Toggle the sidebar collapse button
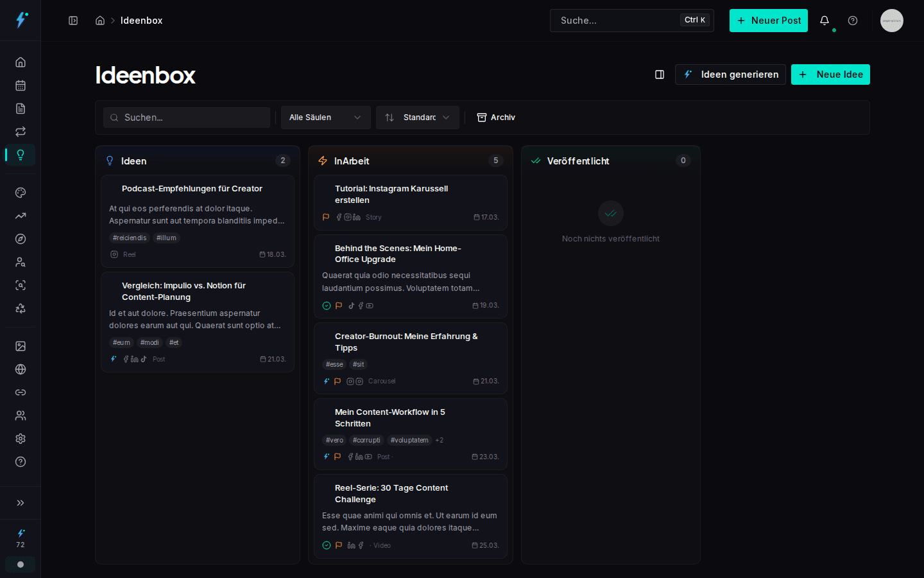 tap(73, 21)
